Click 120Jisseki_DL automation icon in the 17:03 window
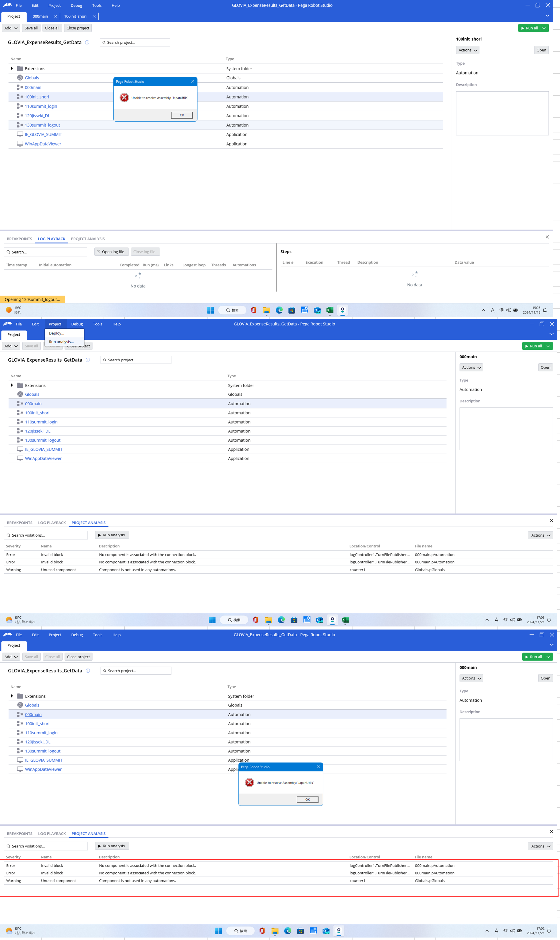 coord(20,431)
